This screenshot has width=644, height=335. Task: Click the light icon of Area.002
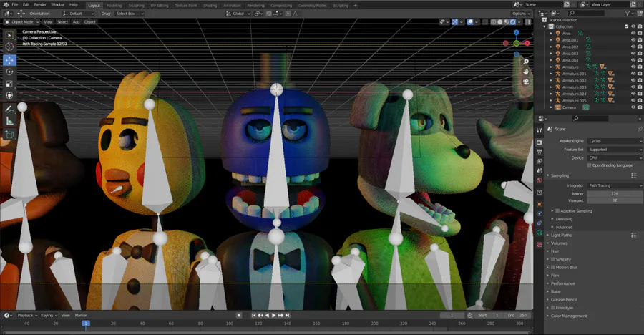[557, 47]
